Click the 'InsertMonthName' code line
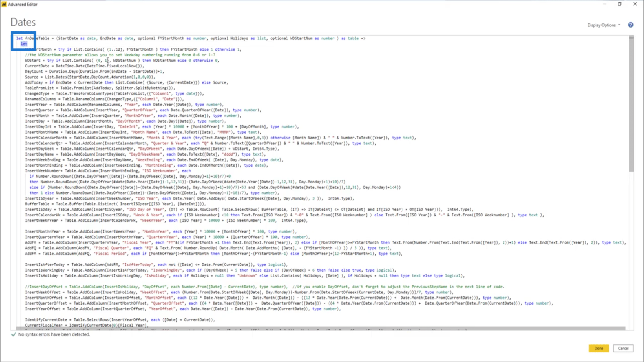Screen dimensions: 644x362 coord(143,132)
